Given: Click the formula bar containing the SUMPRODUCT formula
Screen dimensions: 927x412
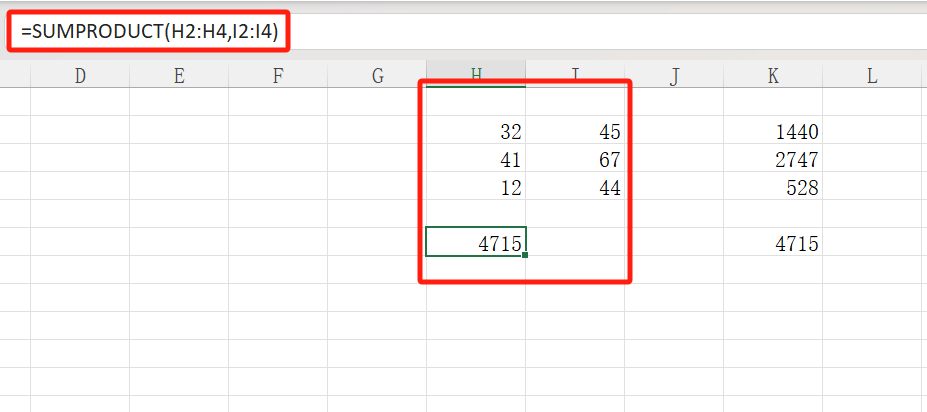Looking at the screenshot, I should click(400, 33).
